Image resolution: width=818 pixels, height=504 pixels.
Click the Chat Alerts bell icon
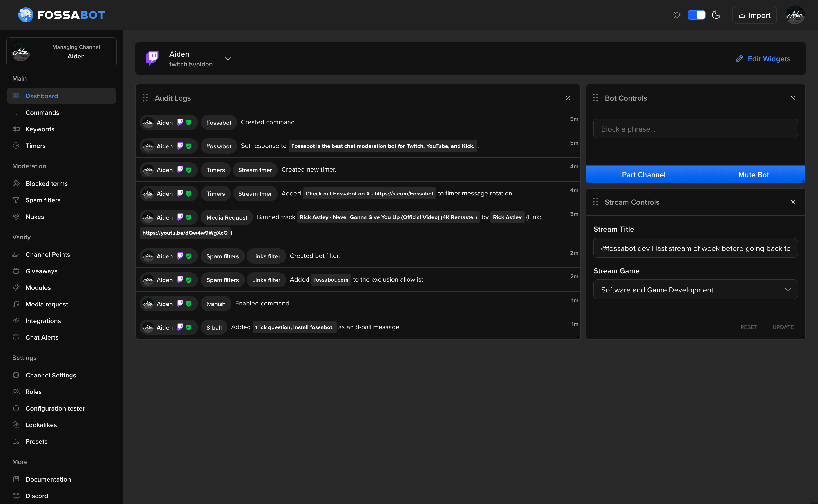[16, 337]
